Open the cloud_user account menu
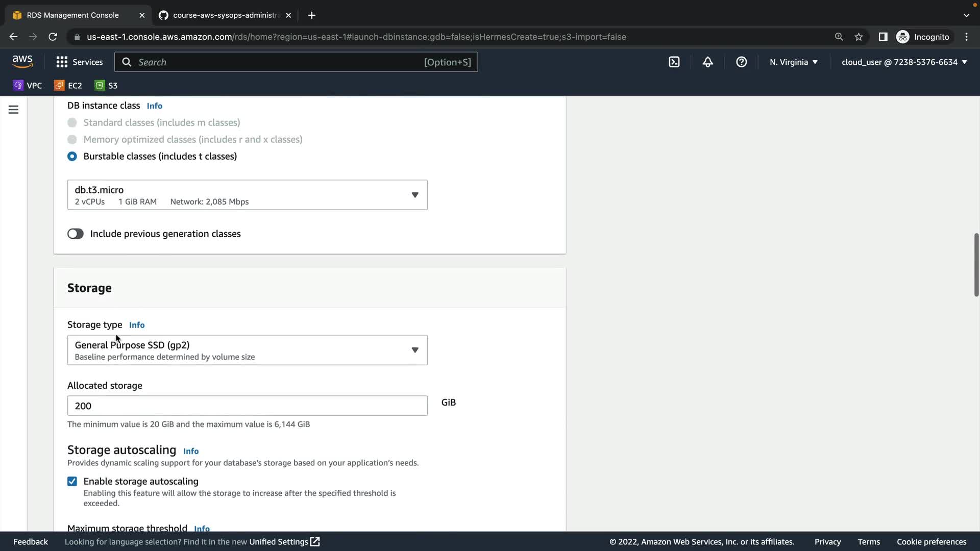 [904, 62]
